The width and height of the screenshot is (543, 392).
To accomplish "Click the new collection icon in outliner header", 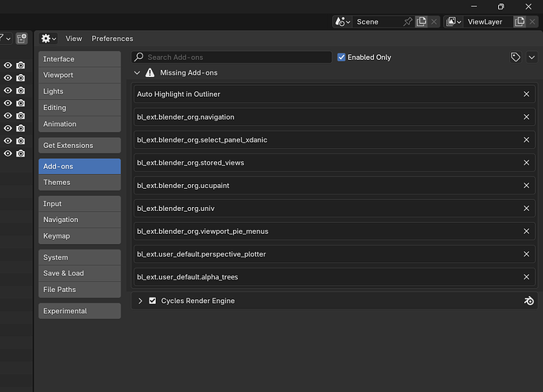I will point(21,39).
